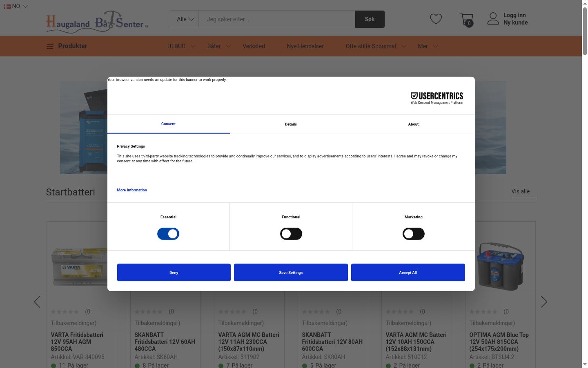Switch to the About tab
The width and height of the screenshot is (588, 368).
pos(413,124)
